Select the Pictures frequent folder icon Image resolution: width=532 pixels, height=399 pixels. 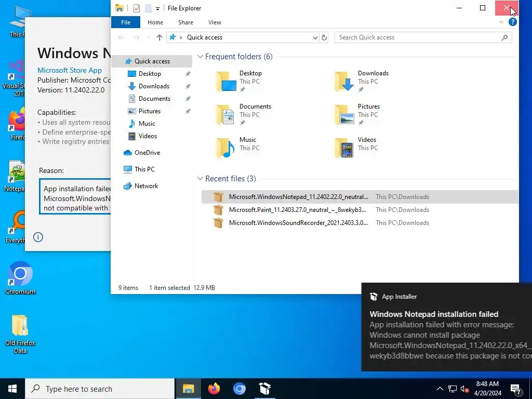coord(344,115)
